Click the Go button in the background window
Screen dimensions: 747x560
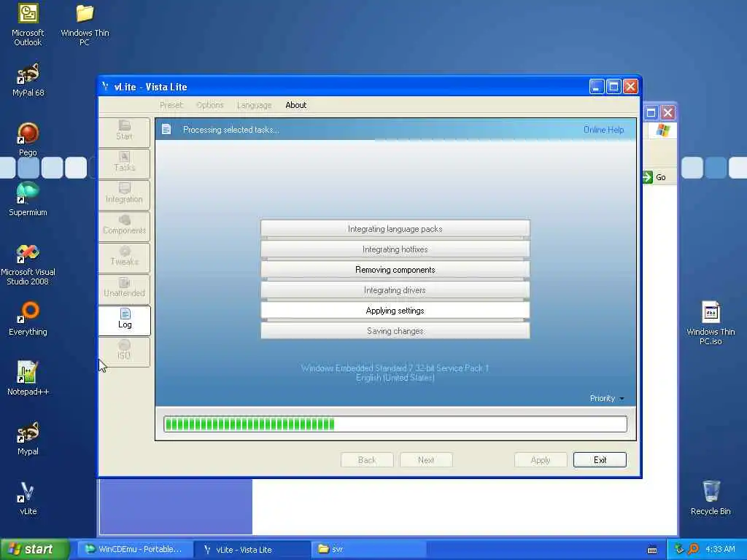point(654,177)
